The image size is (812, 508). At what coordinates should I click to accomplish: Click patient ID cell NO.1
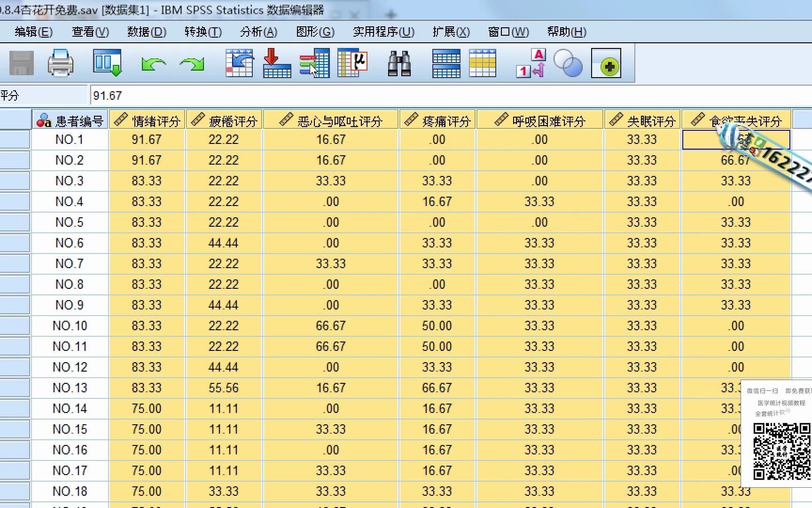70,140
